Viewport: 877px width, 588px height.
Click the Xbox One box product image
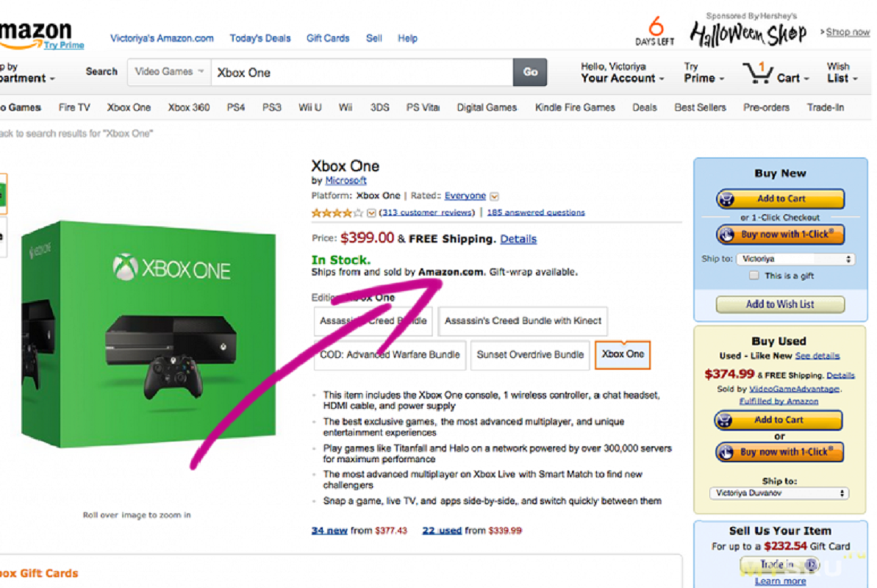[148, 334]
